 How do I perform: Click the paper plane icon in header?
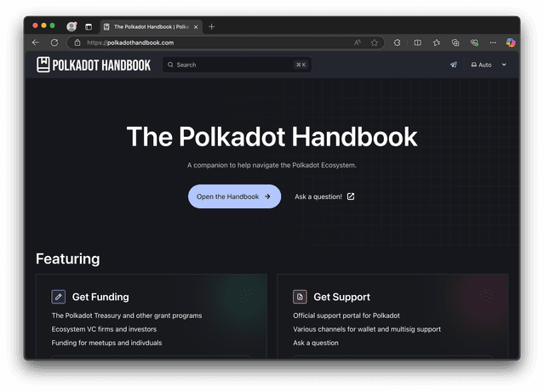[454, 65]
